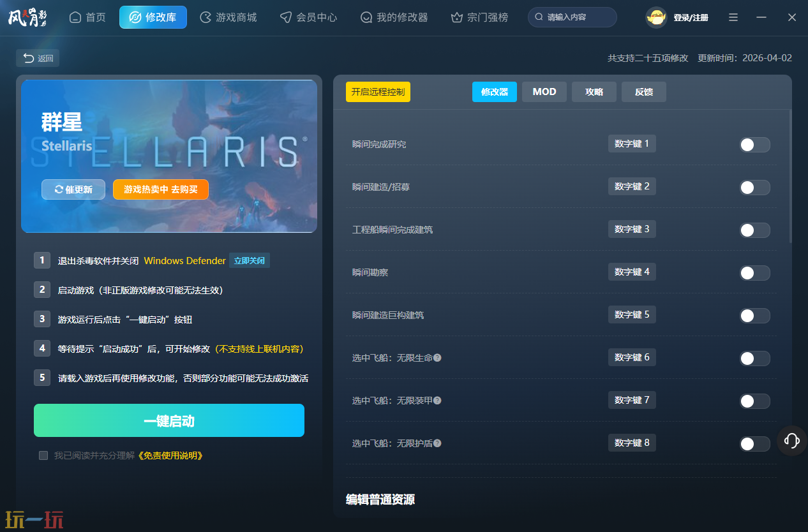Click the 共支持二十五项修改 text
Image resolution: width=808 pixels, height=532 pixels.
(x=648, y=58)
